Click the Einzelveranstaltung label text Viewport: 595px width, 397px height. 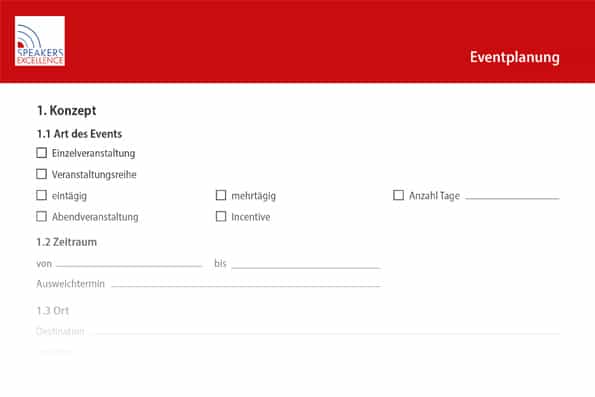(x=93, y=154)
